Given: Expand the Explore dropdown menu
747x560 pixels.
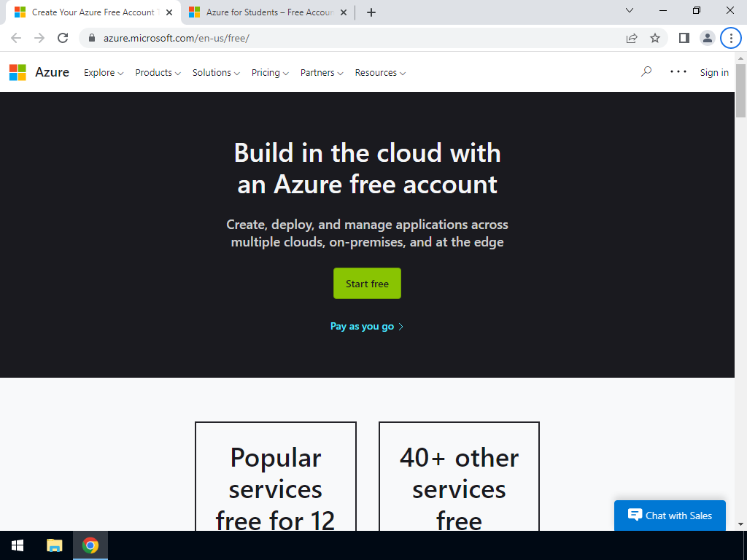Looking at the screenshot, I should pos(104,73).
